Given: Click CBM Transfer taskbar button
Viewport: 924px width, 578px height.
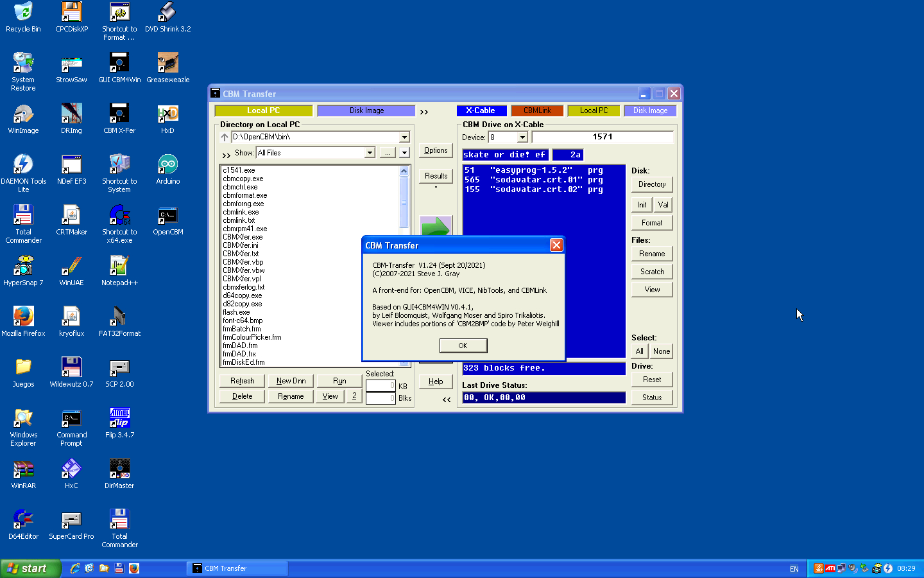Looking at the screenshot, I should point(237,568).
